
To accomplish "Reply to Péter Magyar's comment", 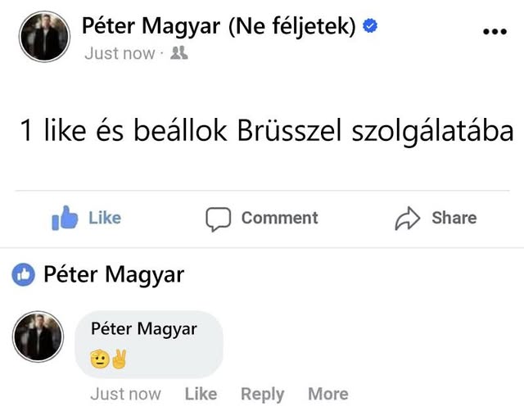I will [x=262, y=394].
